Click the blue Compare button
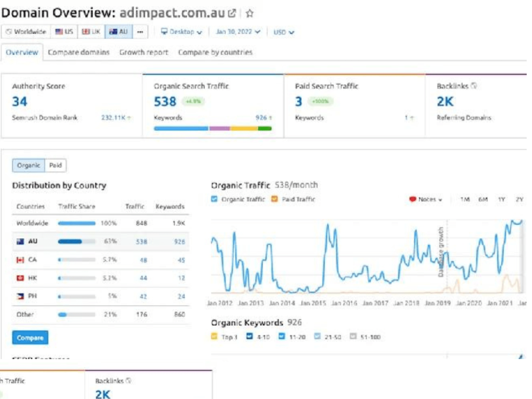The image size is (532, 399). coord(30,338)
